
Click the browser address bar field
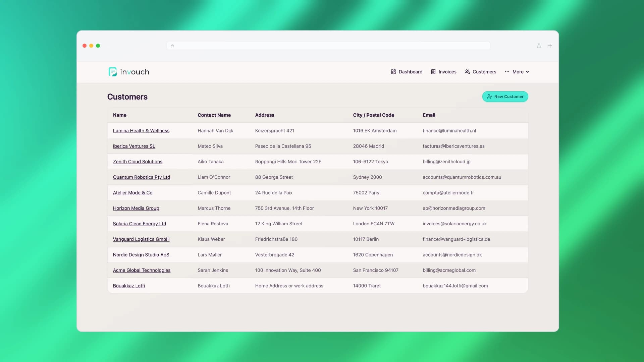coord(328,46)
